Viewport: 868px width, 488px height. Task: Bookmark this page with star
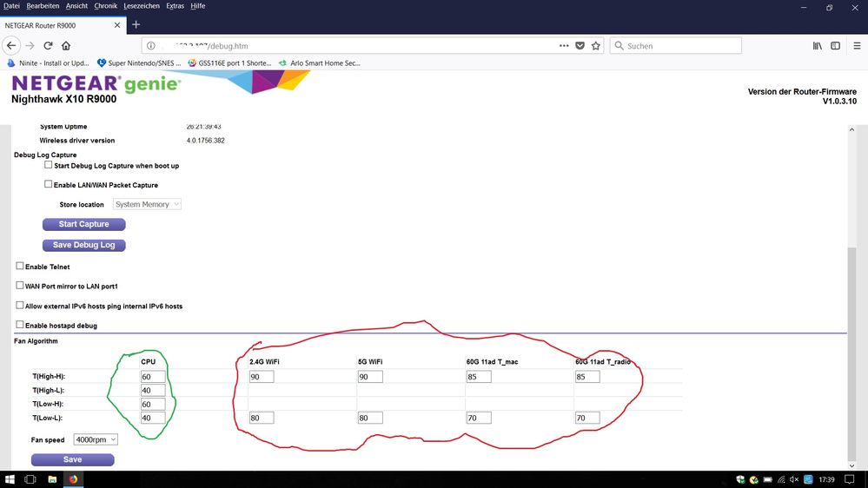(596, 46)
